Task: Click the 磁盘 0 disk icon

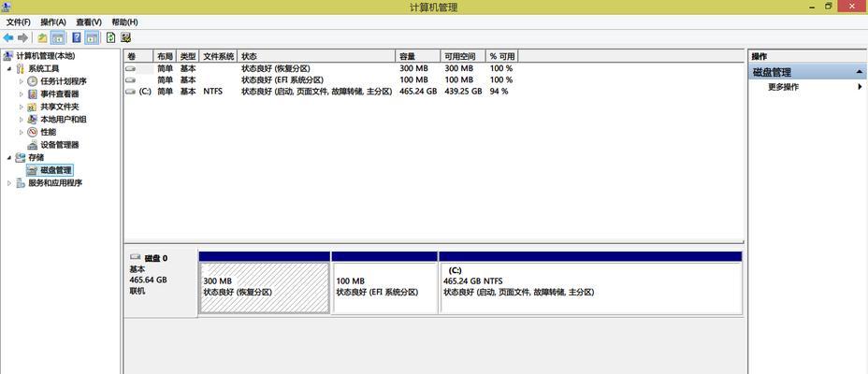Action: click(135, 257)
